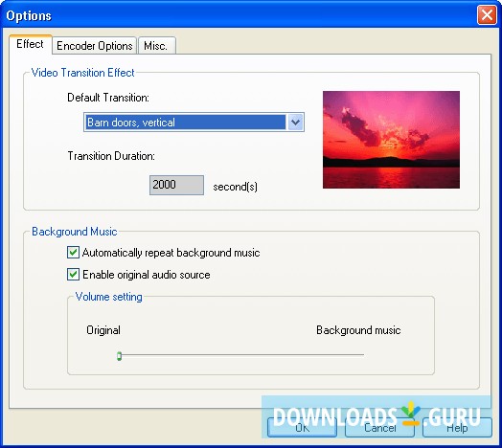The height and width of the screenshot is (448, 502).
Task: Click the 'Transition Duration:' label
Action: (x=111, y=156)
